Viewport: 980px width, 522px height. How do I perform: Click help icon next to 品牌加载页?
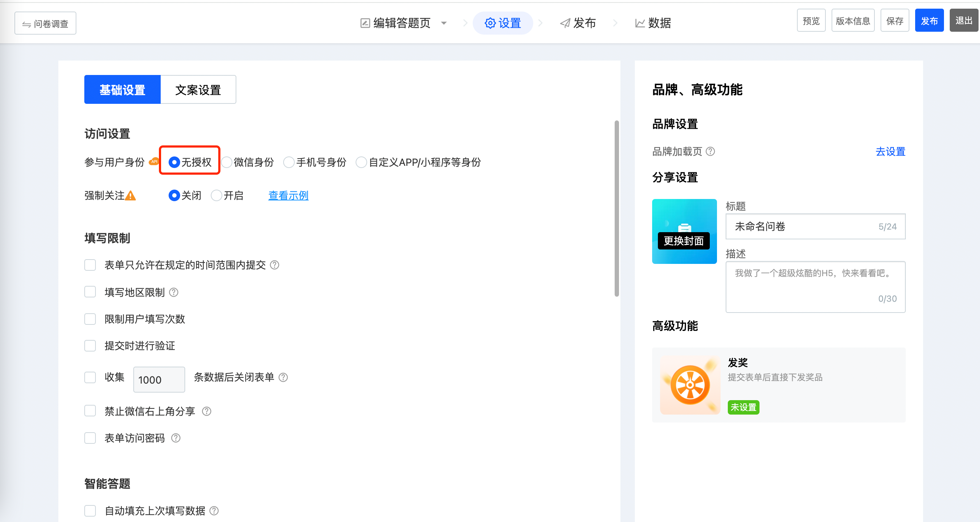(x=710, y=151)
